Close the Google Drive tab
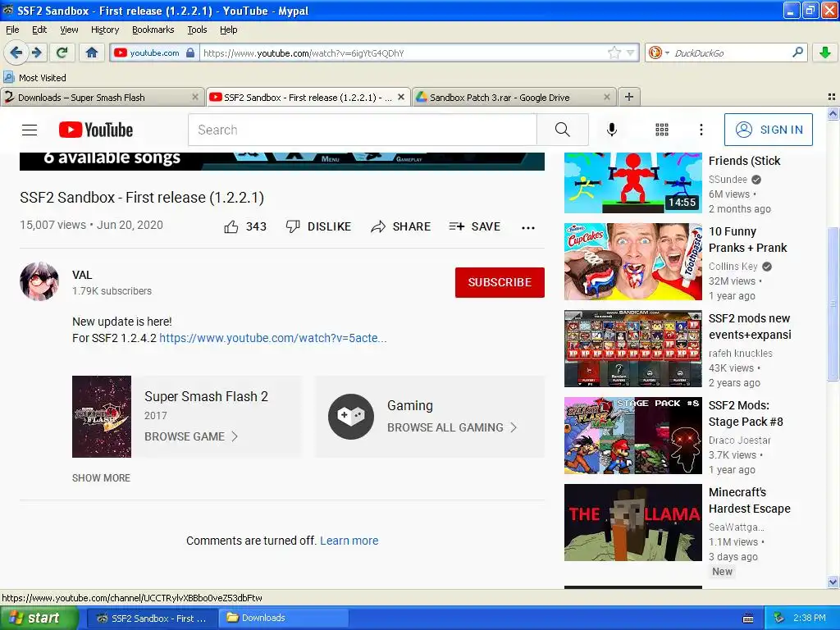Viewport: 840px width, 630px height. click(x=606, y=97)
